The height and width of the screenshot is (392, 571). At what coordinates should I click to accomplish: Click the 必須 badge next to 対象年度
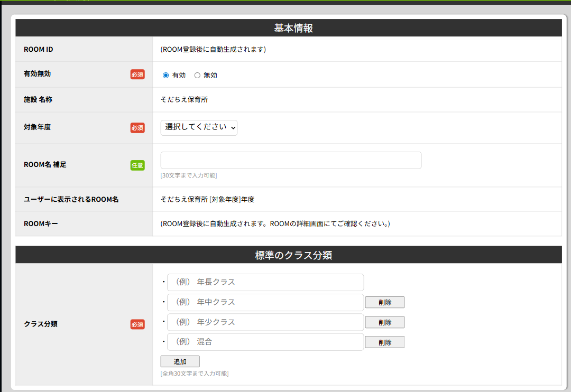point(137,128)
